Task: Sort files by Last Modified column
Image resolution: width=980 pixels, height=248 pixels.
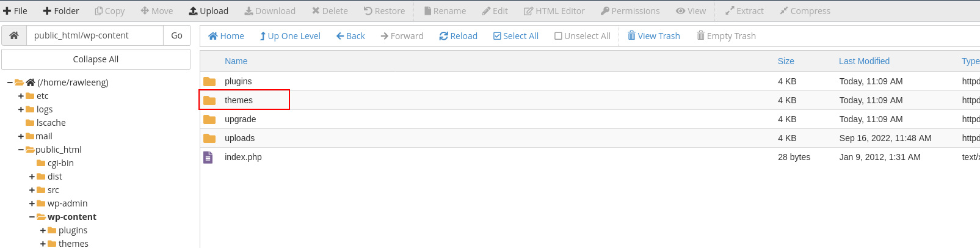Action: tap(864, 61)
